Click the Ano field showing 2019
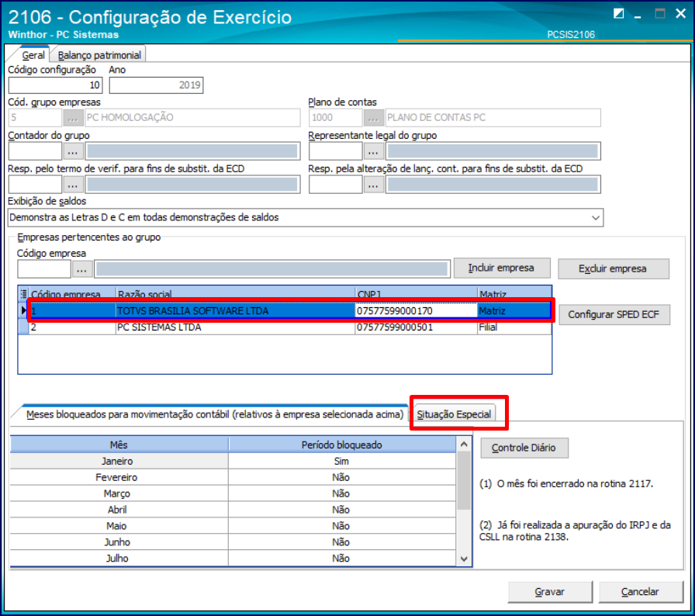Image resolution: width=695 pixels, height=616 pixels. coord(156,85)
